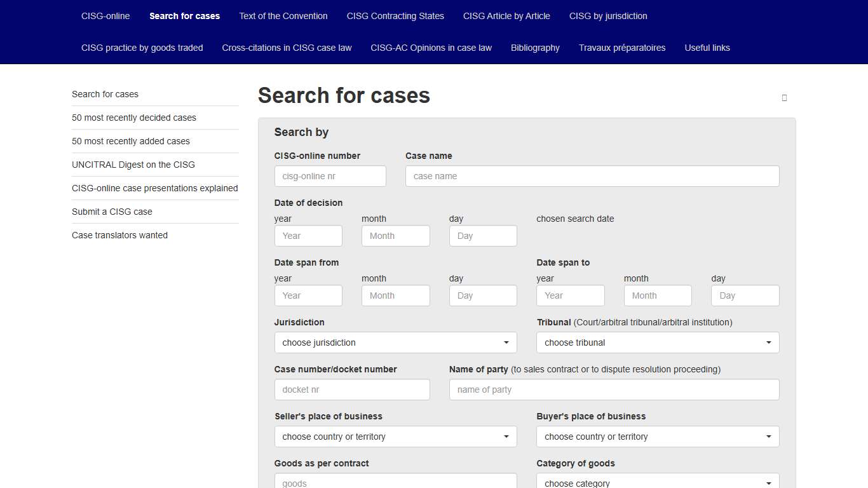Click the 50 most recently decided cases link
Screen dimensions: 868x488
(x=134, y=118)
